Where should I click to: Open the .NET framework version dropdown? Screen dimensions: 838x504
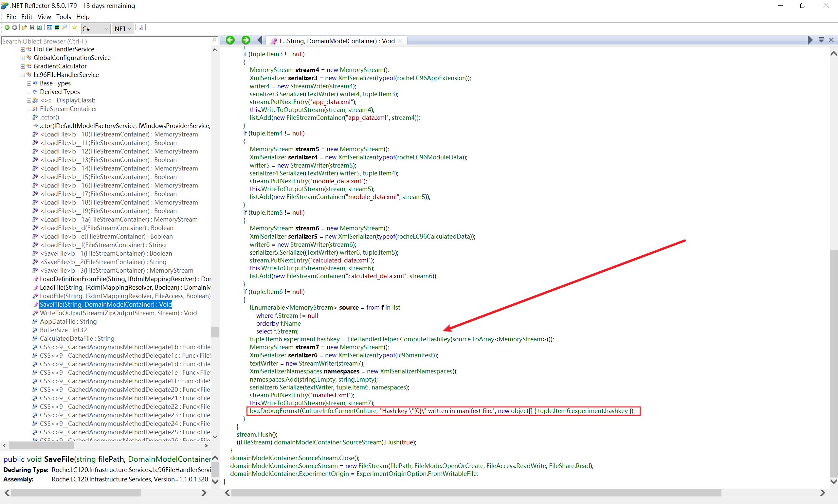pyautogui.click(x=123, y=28)
